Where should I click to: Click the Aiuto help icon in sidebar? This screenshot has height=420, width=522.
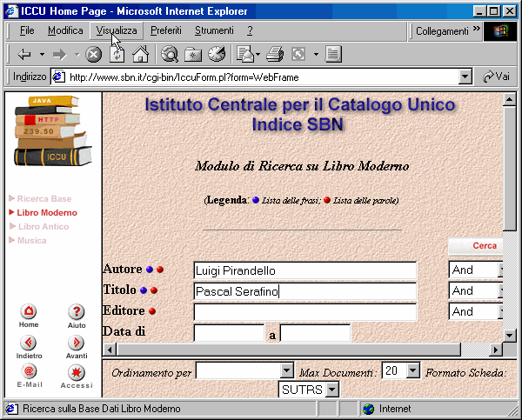click(x=77, y=312)
